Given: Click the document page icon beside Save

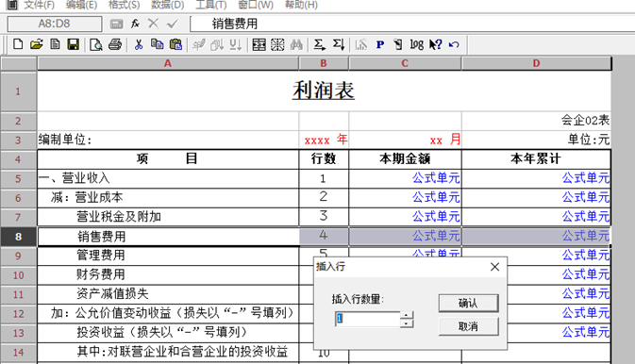Looking at the screenshot, I should pyautogui.click(x=55, y=44).
